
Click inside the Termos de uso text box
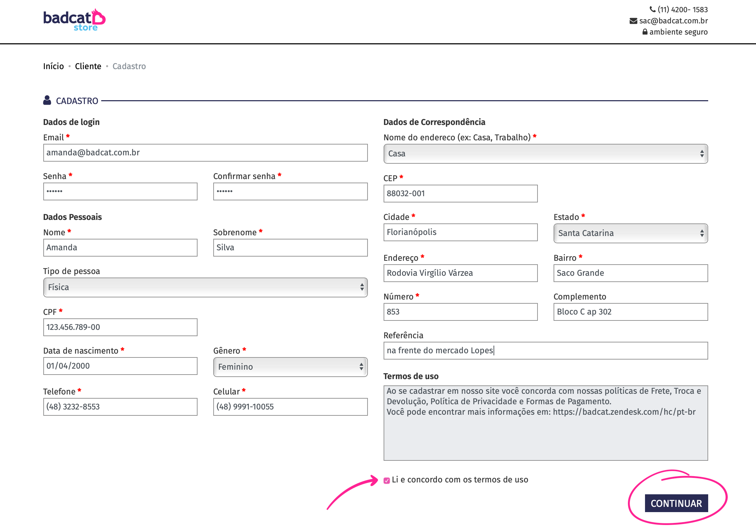(x=546, y=423)
